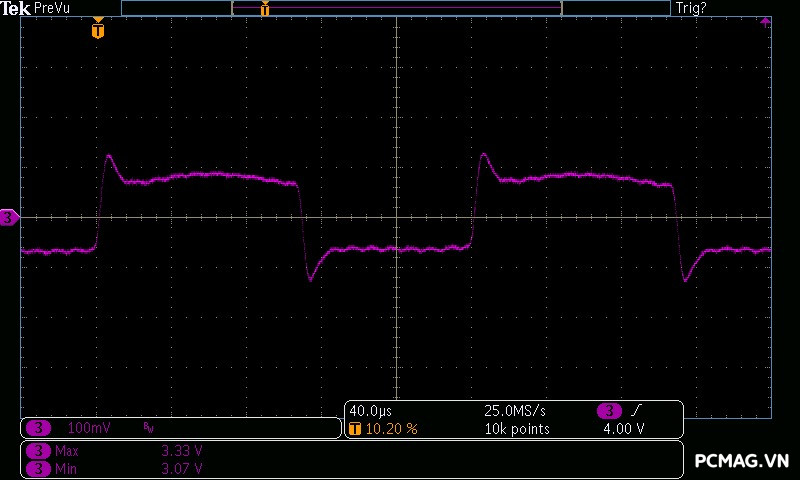Click the 40.0µs horizontal scale readout
Viewport: 800px width, 480px height.
pyautogui.click(x=370, y=411)
